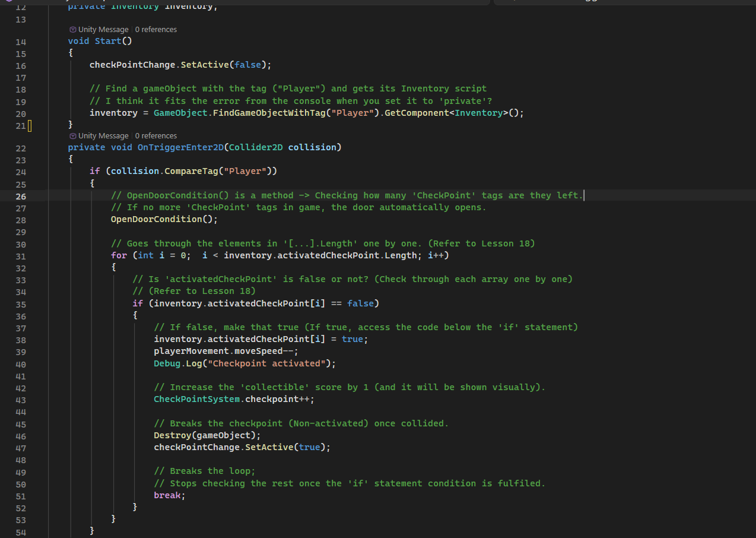
Task: Click 'false' in SetActive(false) on line 16
Action: click(x=248, y=65)
